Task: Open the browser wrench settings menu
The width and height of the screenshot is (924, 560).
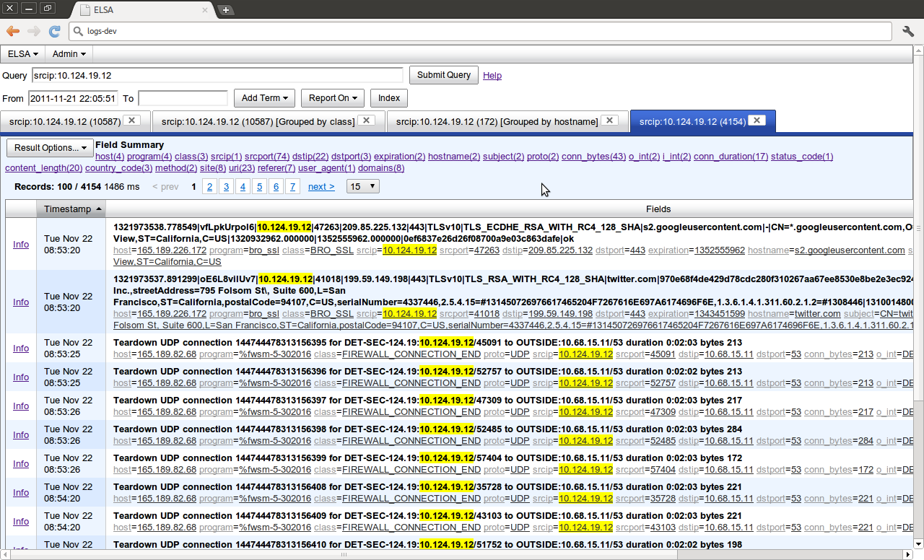Action: [x=908, y=31]
